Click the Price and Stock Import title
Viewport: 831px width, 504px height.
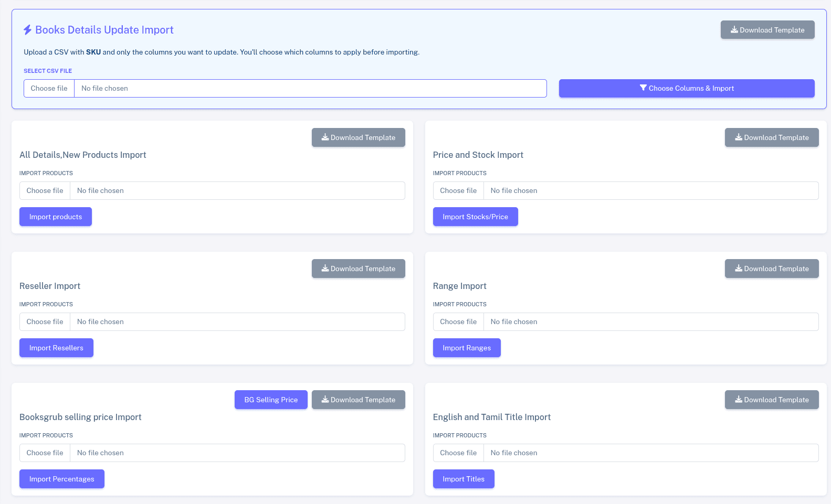478,155
